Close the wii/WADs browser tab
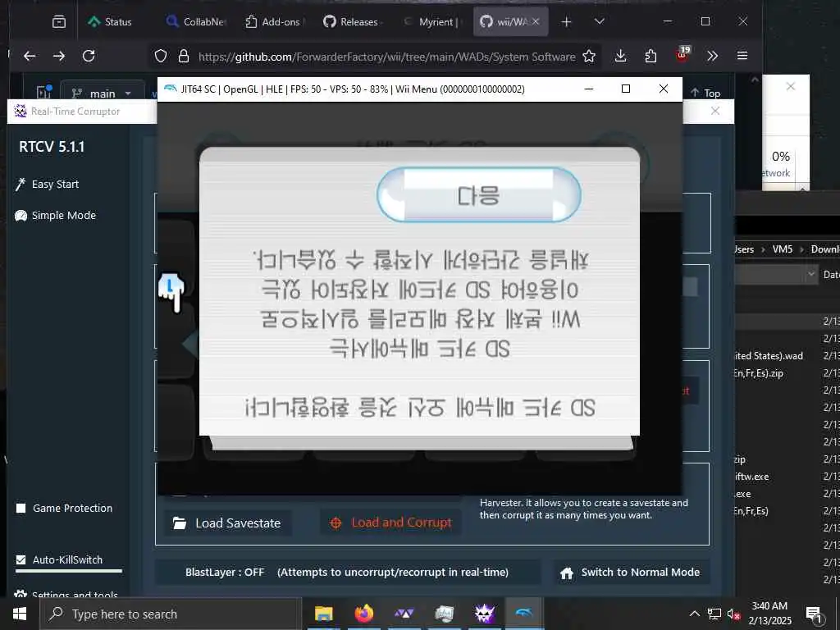840x630 pixels. (536, 21)
